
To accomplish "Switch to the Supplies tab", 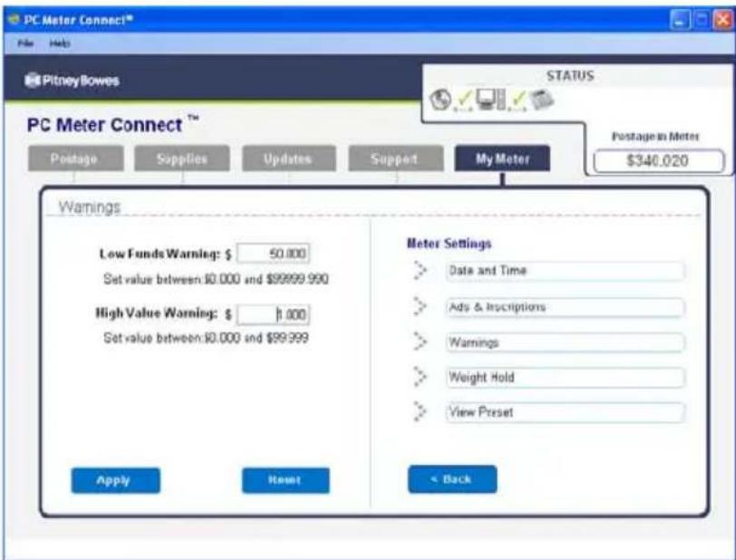I will (x=182, y=159).
